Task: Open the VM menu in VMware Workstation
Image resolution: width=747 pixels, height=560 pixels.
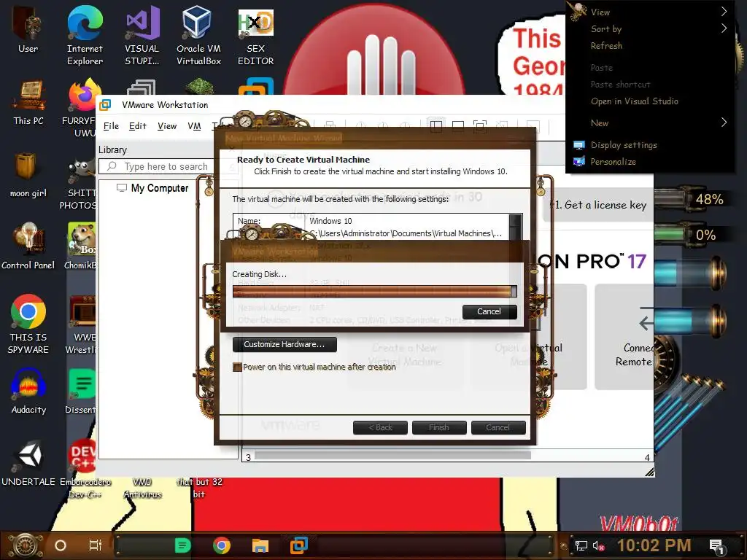Action: pyautogui.click(x=194, y=126)
